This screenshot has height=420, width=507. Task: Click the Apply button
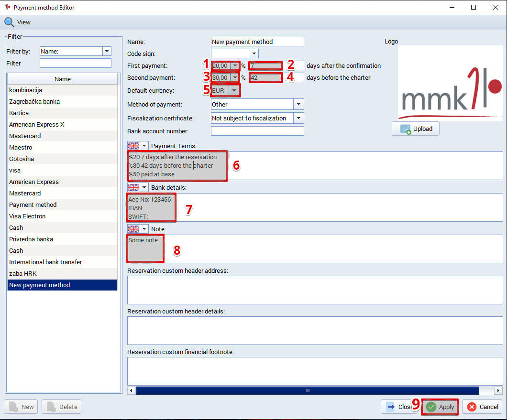(440, 407)
